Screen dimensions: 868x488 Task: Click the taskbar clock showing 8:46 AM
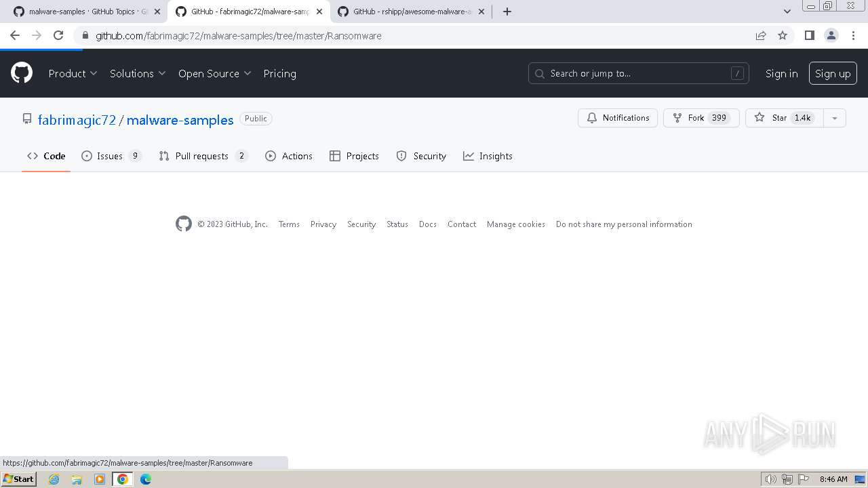click(x=833, y=479)
